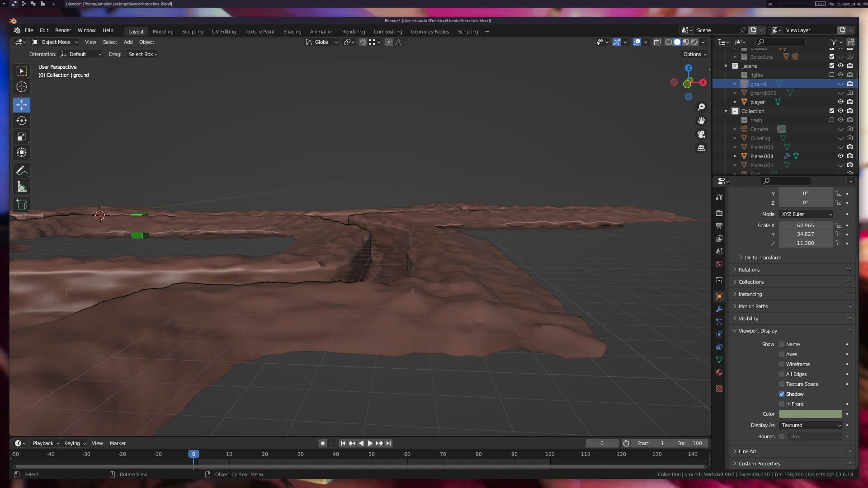Toggle camera view in viewport
868x488 pixels.
(701, 135)
